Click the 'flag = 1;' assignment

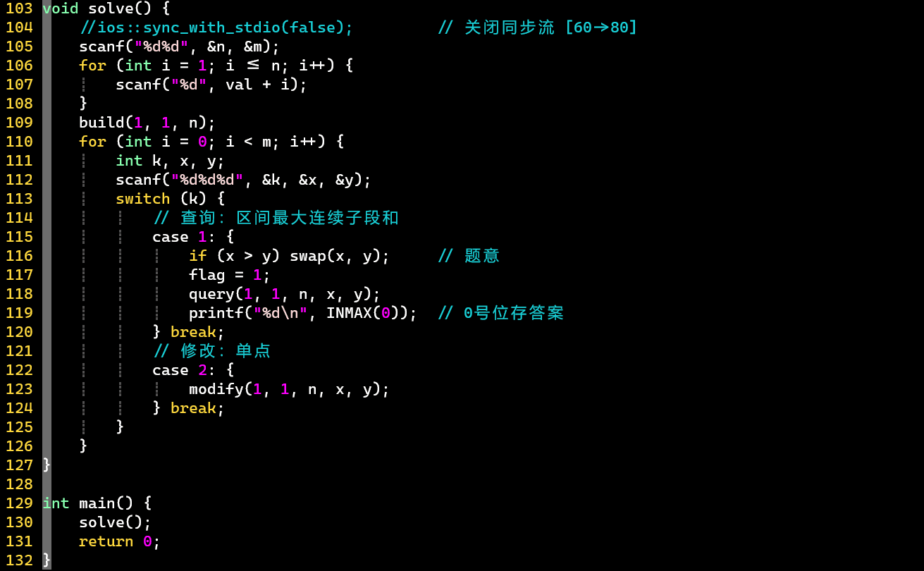point(230,275)
